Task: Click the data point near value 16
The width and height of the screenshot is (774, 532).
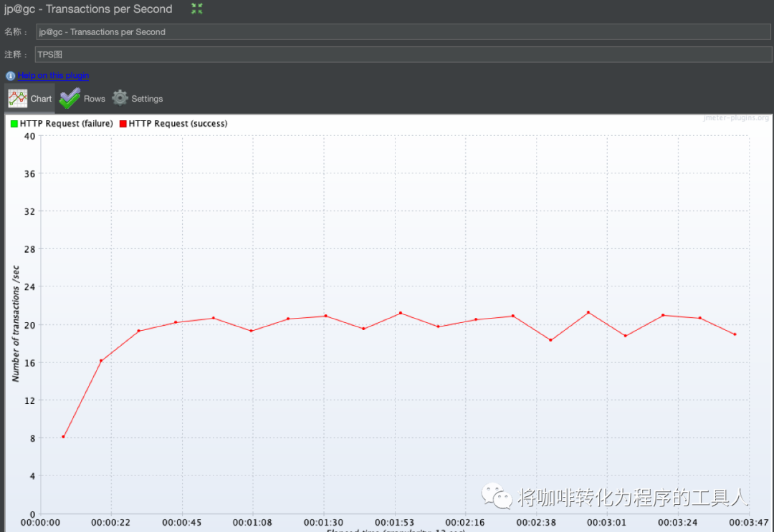Action: (x=101, y=361)
